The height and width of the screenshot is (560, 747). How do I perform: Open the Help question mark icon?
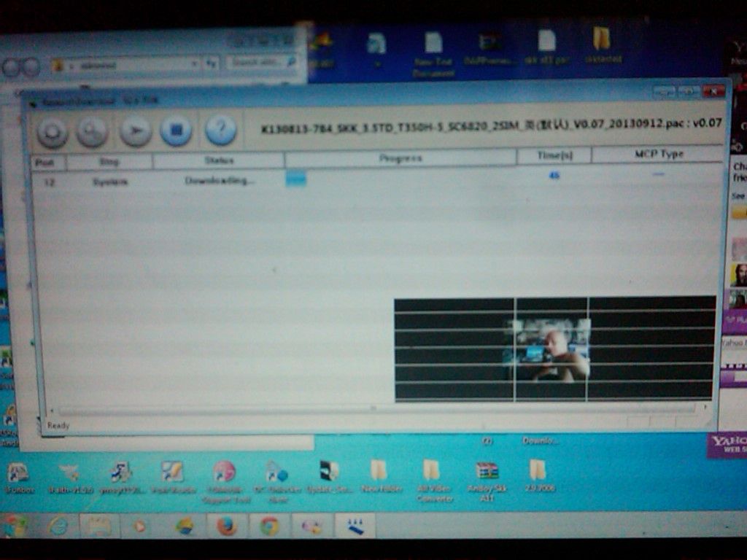tap(220, 131)
